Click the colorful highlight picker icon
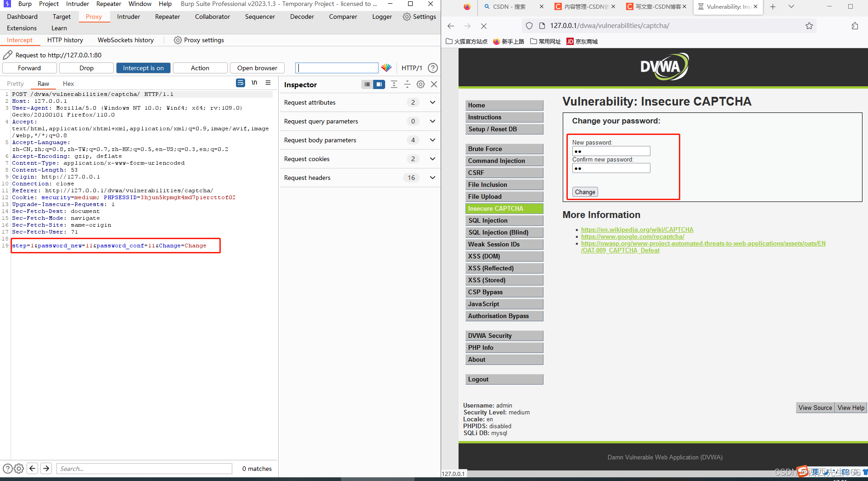868x481 pixels. [x=386, y=68]
